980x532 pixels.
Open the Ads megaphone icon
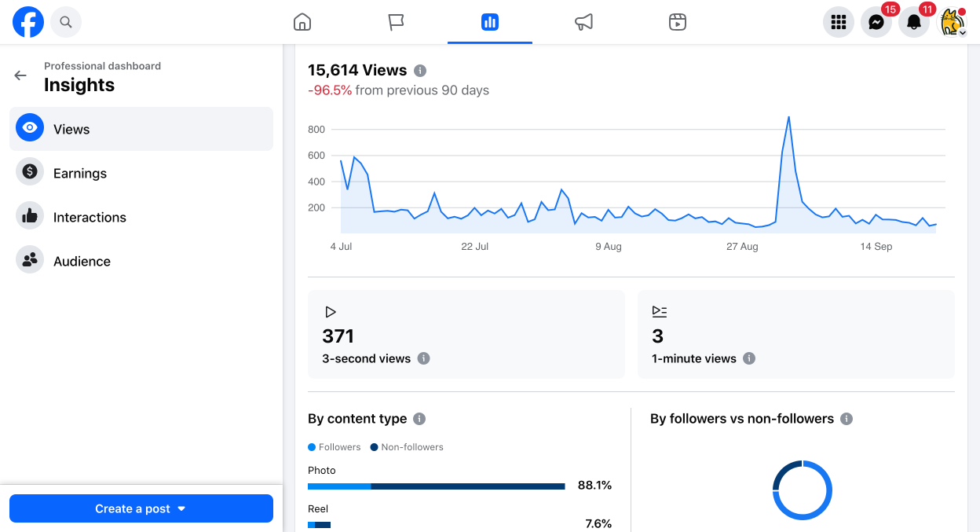[x=583, y=22]
